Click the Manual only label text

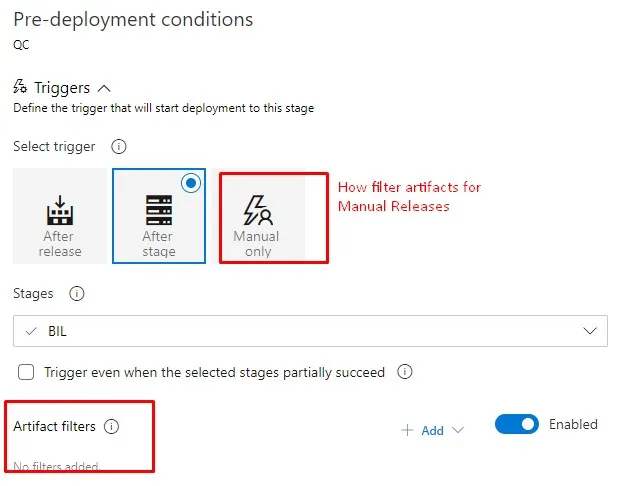point(257,243)
